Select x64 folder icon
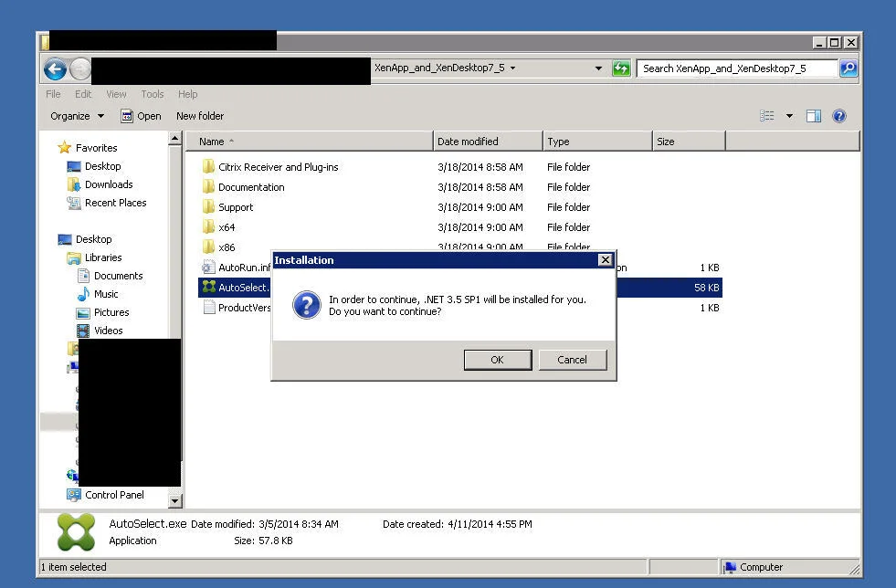896x588 pixels. [208, 226]
